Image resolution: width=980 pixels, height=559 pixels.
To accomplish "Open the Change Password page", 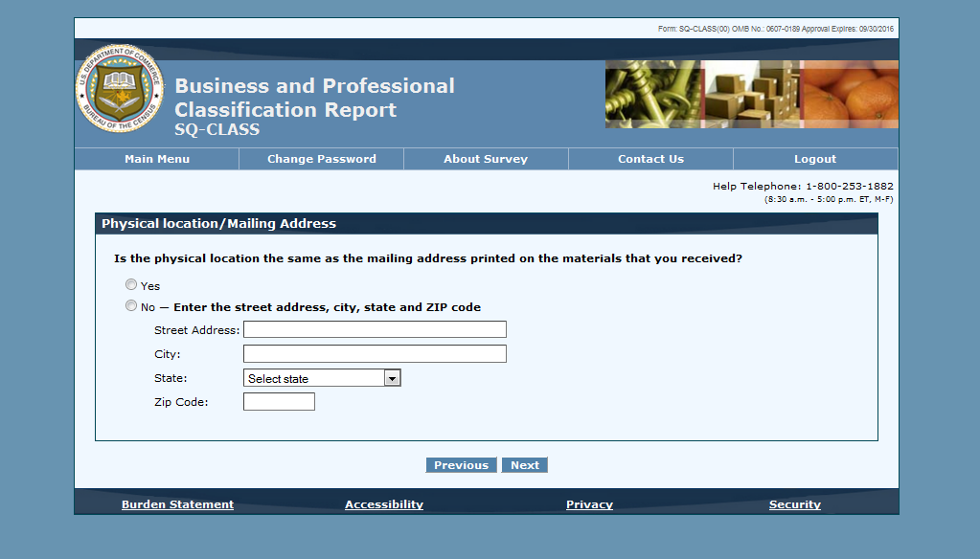I will [x=321, y=159].
